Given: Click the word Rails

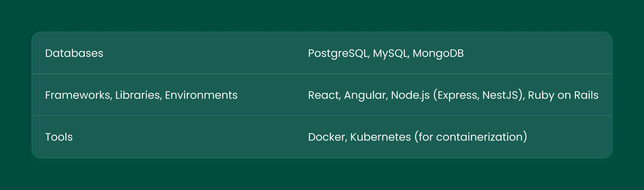Looking at the screenshot, I should click(586, 95).
